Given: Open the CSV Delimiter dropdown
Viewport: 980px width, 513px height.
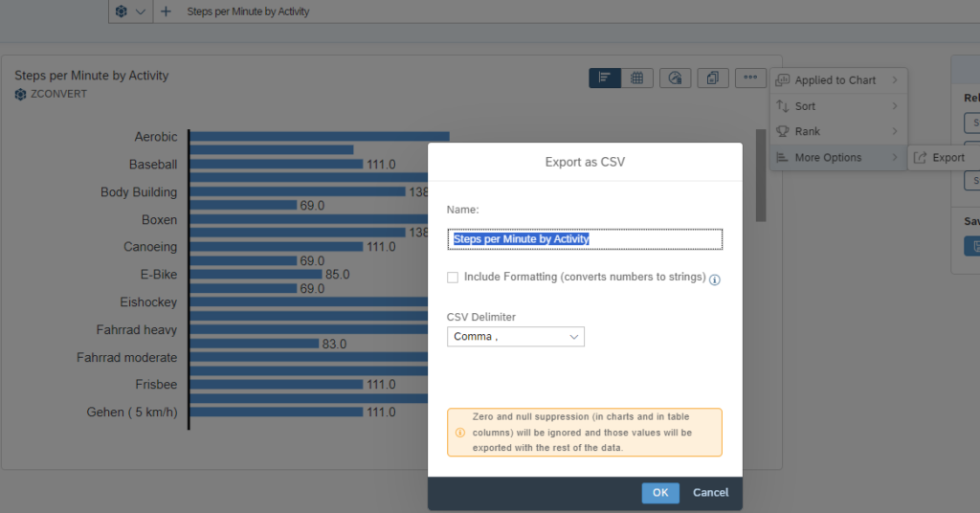Looking at the screenshot, I should [x=515, y=337].
